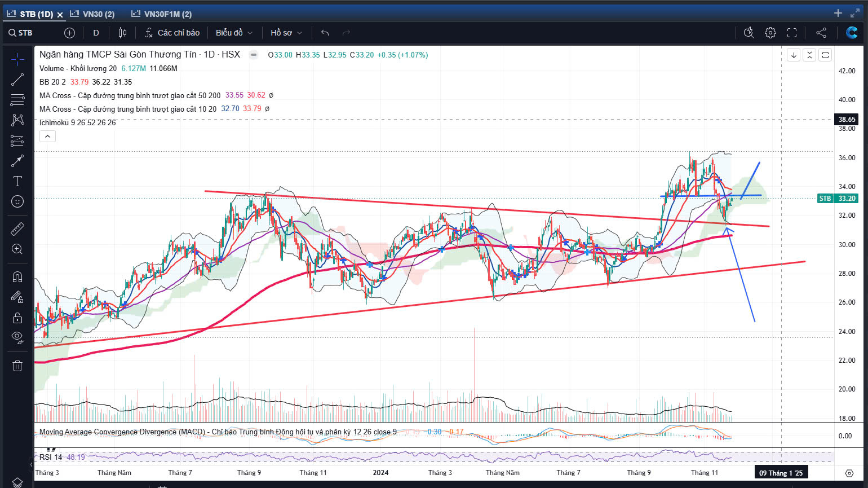Open the Fibonacci retracement tools
Viewport: 868px width, 488px height.
tap(17, 100)
